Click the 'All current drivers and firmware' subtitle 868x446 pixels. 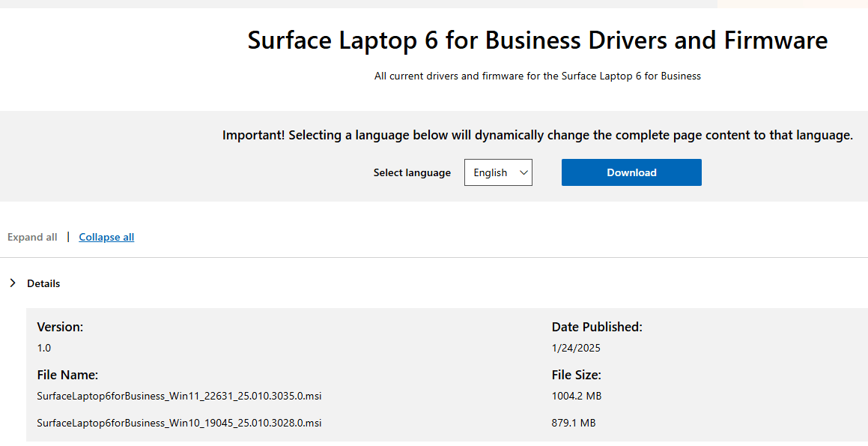[x=538, y=76]
